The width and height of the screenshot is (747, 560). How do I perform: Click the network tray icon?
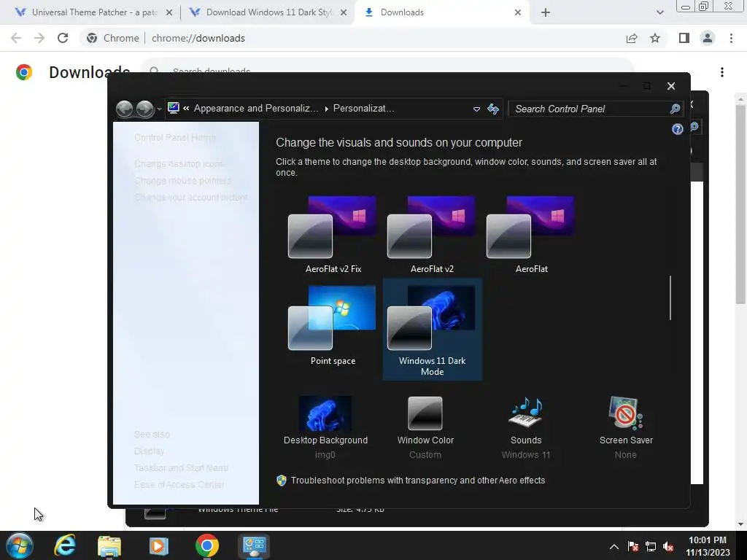pos(650,546)
